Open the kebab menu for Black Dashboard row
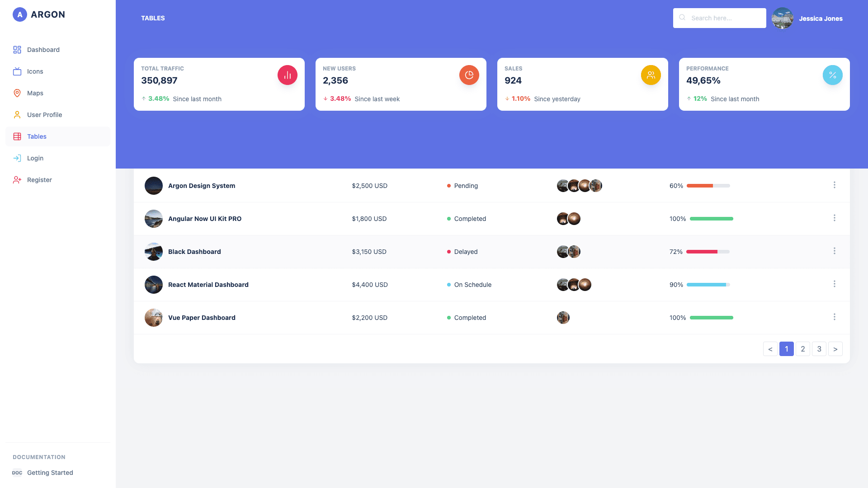 (x=835, y=251)
